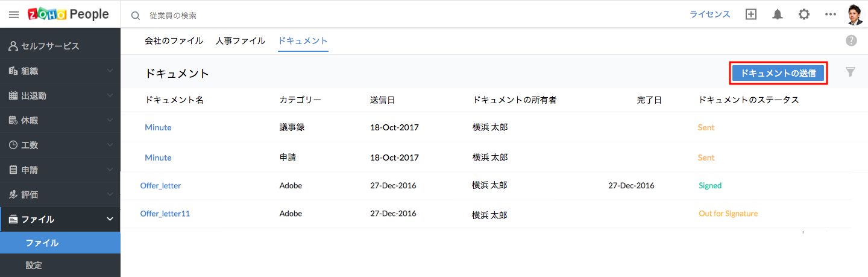Switch to the 会社のファイル tab
868x277 pixels.
pos(174,41)
